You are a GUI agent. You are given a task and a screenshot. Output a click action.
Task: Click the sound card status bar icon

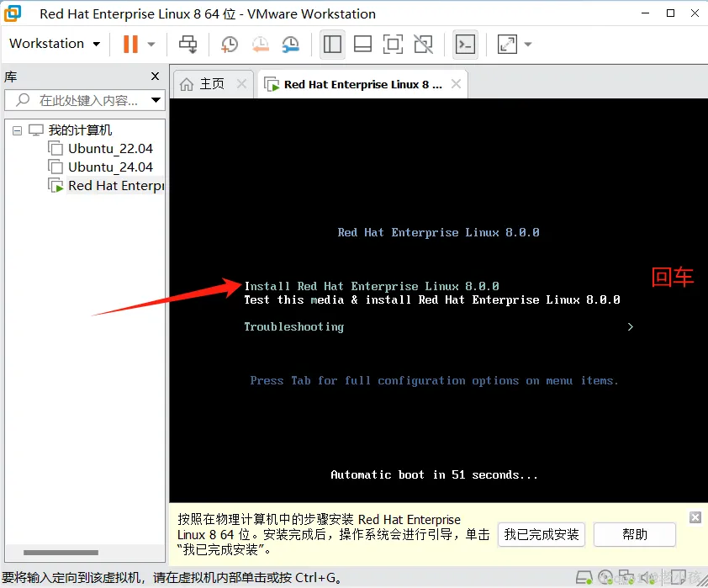[647, 577]
